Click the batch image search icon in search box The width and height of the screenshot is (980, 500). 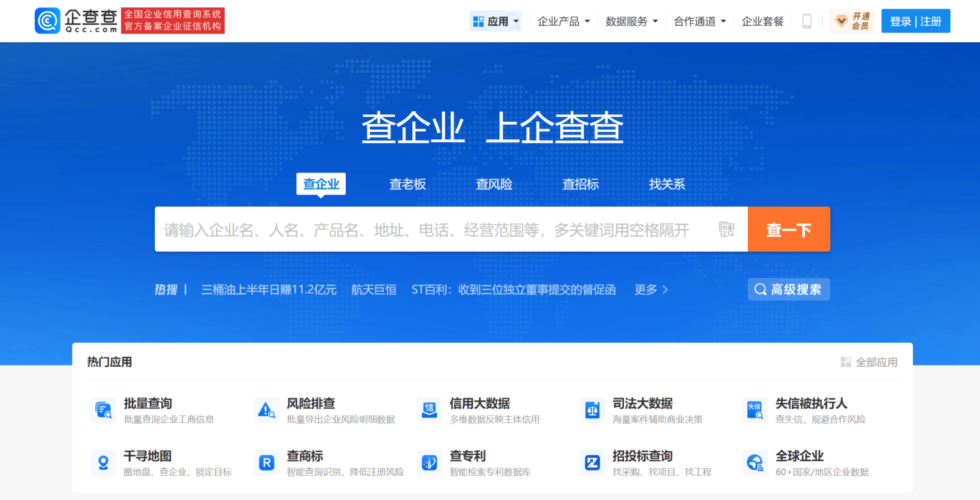tap(726, 229)
